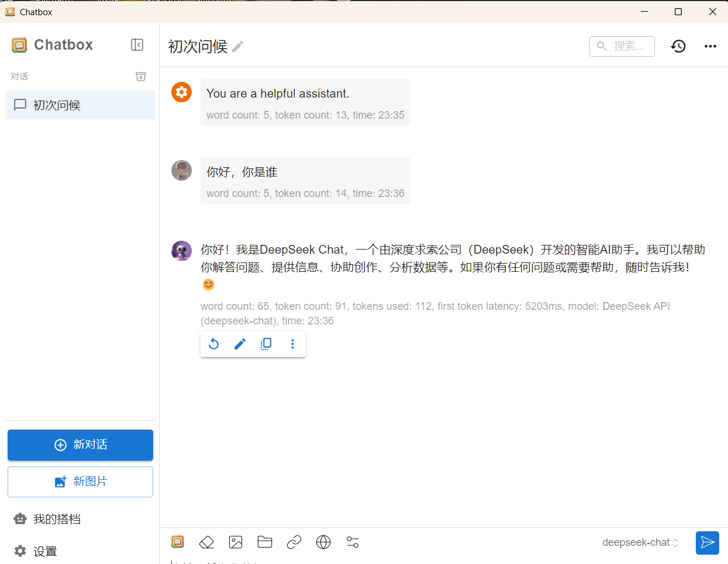Image resolution: width=728 pixels, height=564 pixels.
Task: Click the 'tokens used: 112' metadata line
Action: pos(392,306)
